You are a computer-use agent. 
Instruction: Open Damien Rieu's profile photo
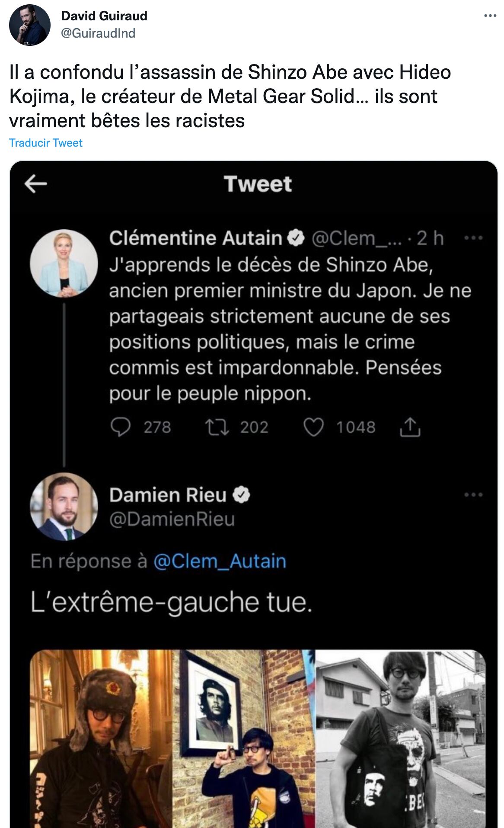coord(64,510)
